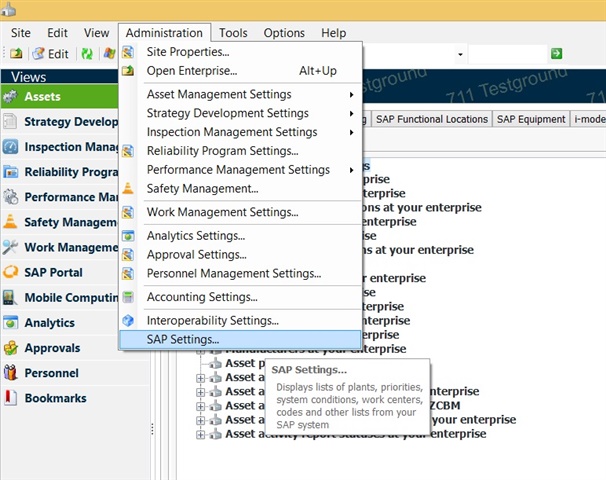Image resolution: width=606 pixels, height=480 pixels.
Task: Click the Inspection Management gauge icon
Action: [x=10, y=147]
